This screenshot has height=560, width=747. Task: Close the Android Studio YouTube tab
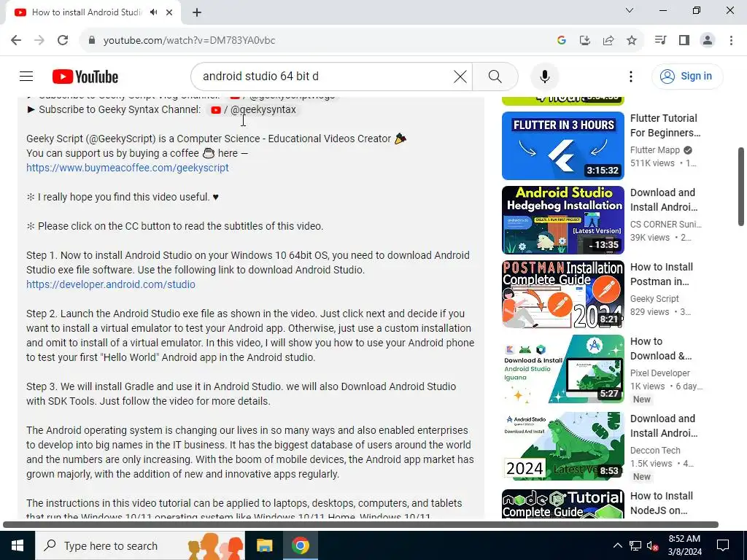tap(169, 12)
